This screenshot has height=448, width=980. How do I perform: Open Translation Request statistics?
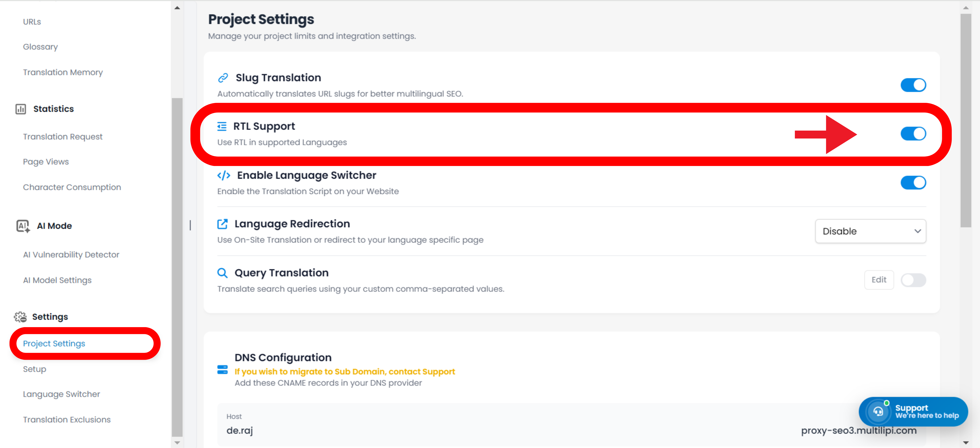[x=63, y=136]
